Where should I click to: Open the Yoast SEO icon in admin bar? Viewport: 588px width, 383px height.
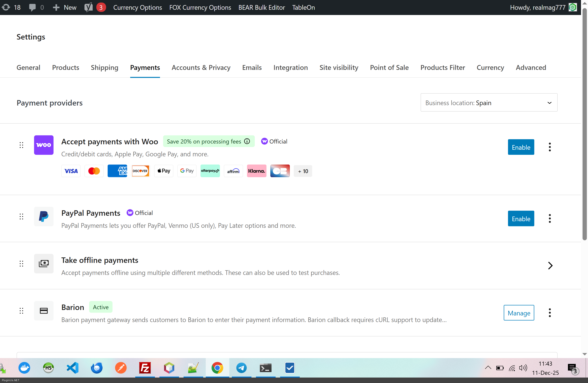[x=88, y=7]
